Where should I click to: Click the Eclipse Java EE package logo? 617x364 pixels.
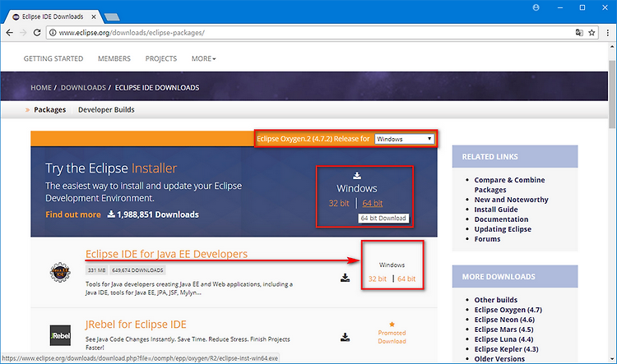pos(60,272)
